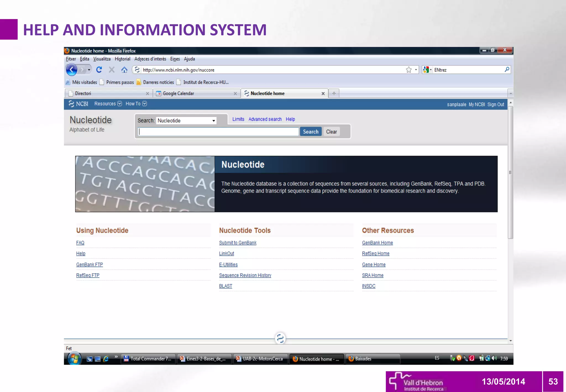Open the Search database Nucleotide combo box
The image size is (566, 392).
(x=186, y=121)
